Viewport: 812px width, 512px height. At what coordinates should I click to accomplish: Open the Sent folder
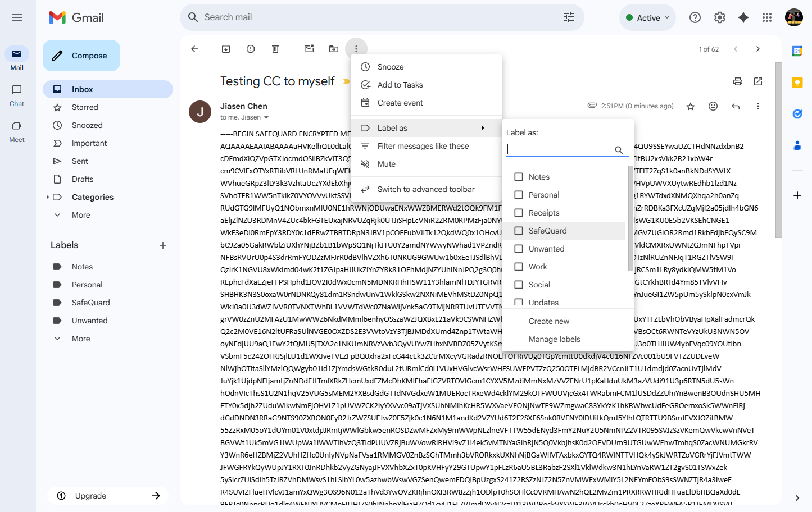click(x=108, y=161)
